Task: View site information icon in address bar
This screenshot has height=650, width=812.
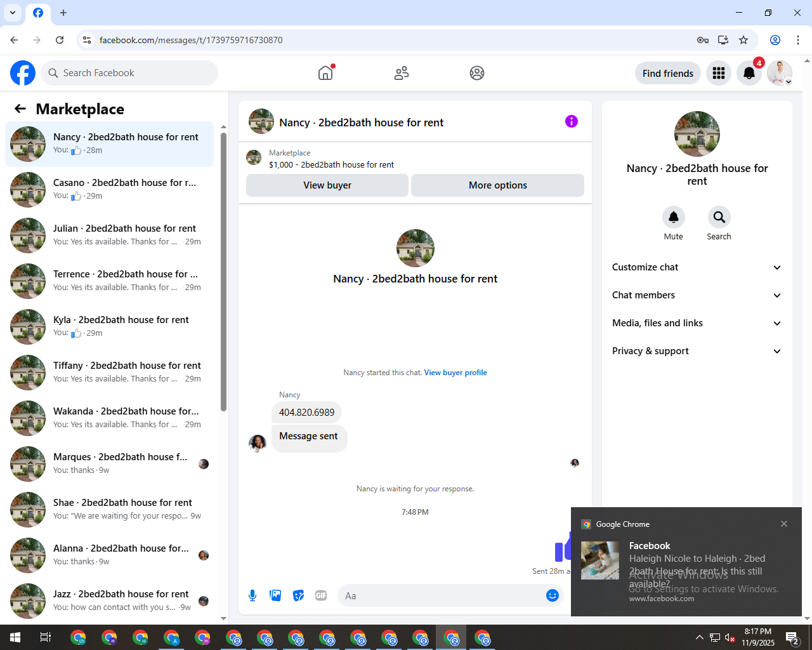Action: (87, 40)
